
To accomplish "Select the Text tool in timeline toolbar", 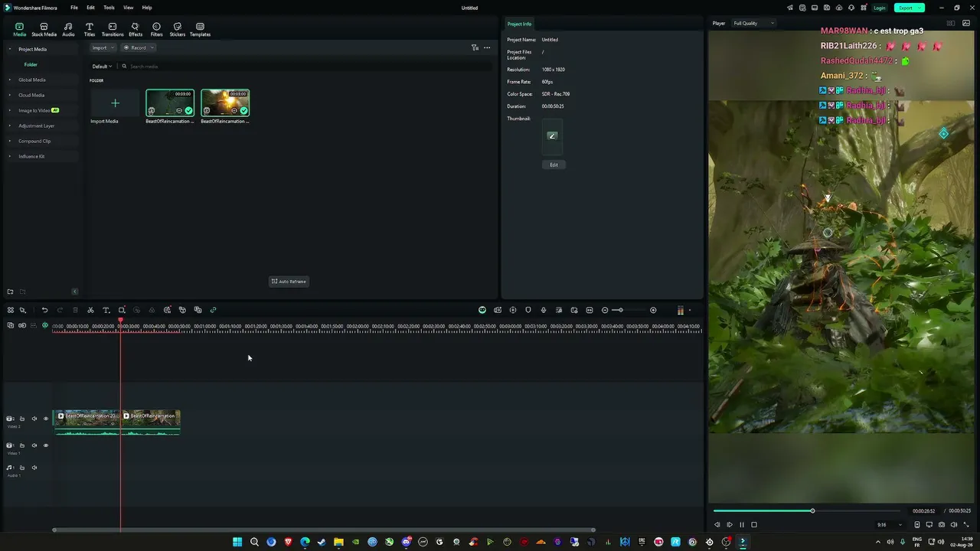I will click(x=106, y=310).
